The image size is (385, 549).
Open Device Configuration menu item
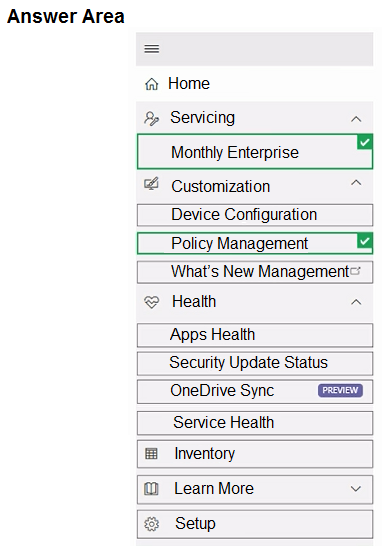[x=255, y=215]
